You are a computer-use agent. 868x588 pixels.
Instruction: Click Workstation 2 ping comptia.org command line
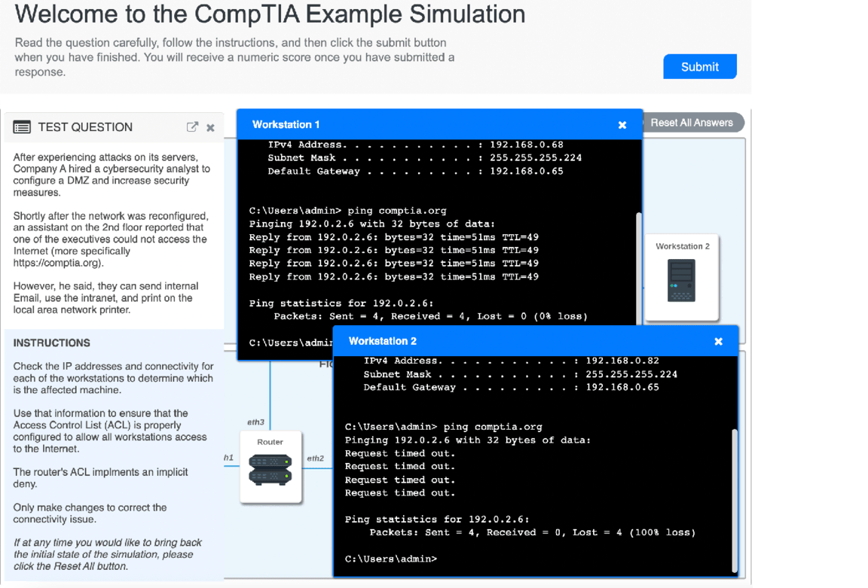[x=443, y=427]
